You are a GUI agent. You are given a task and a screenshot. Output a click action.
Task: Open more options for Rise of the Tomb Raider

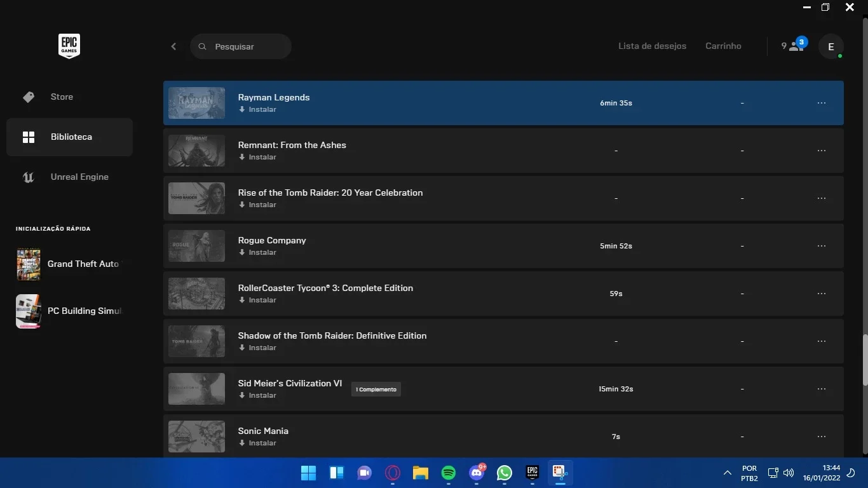click(822, 198)
